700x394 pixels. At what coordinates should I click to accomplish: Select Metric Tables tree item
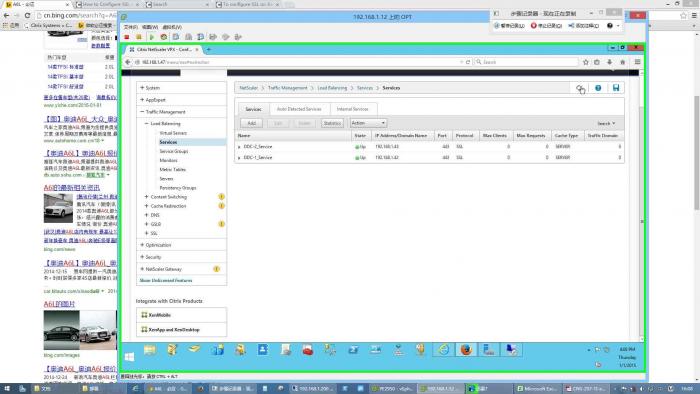(172, 170)
